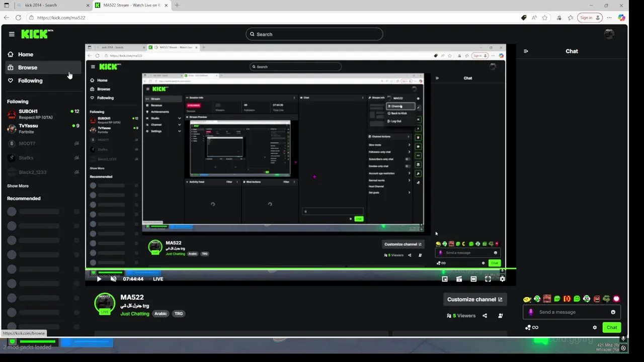Image resolution: width=644 pixels, height=362 pixels.
Task: Toggle theater mode in the player
Action: 473,279
